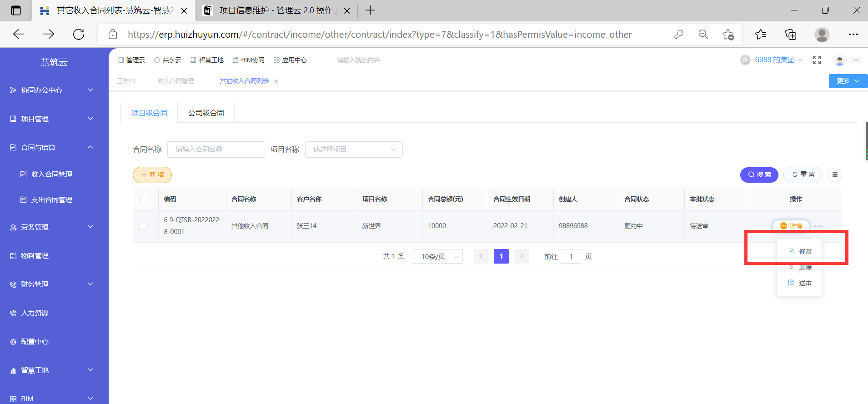Expand 项目管理 sidebar menu
868x404 pixels.
click(54, 119)
